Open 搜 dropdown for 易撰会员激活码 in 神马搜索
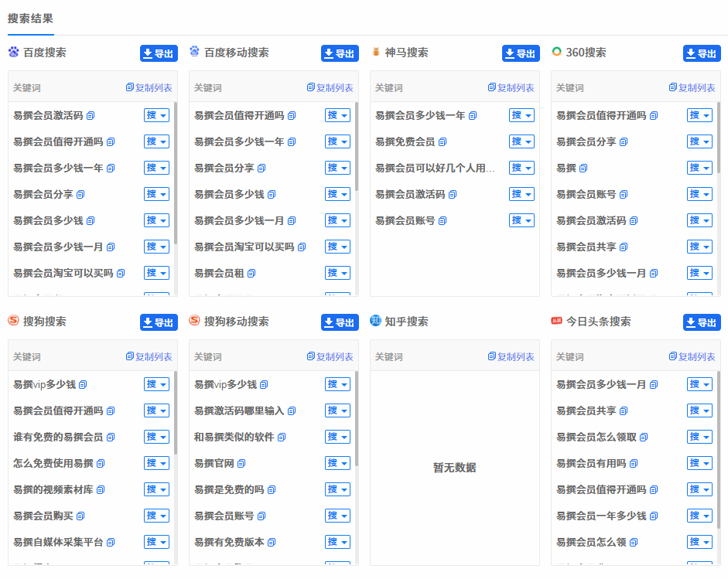This screenshot has height=579, width=728. click(x=521, y=194)
